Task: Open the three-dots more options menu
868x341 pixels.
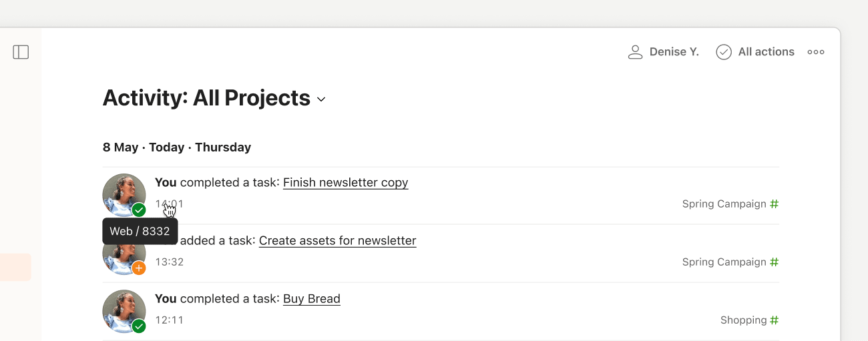Action: 815,52
